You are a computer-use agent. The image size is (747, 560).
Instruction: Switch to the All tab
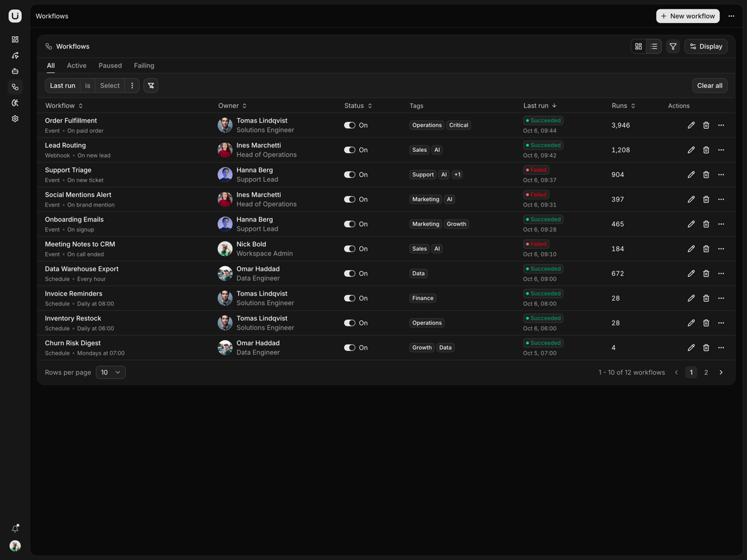click(51, 65)
